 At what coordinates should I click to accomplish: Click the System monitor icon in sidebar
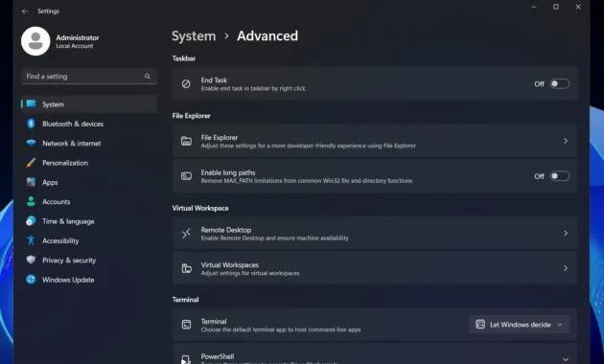coord(32,103)
